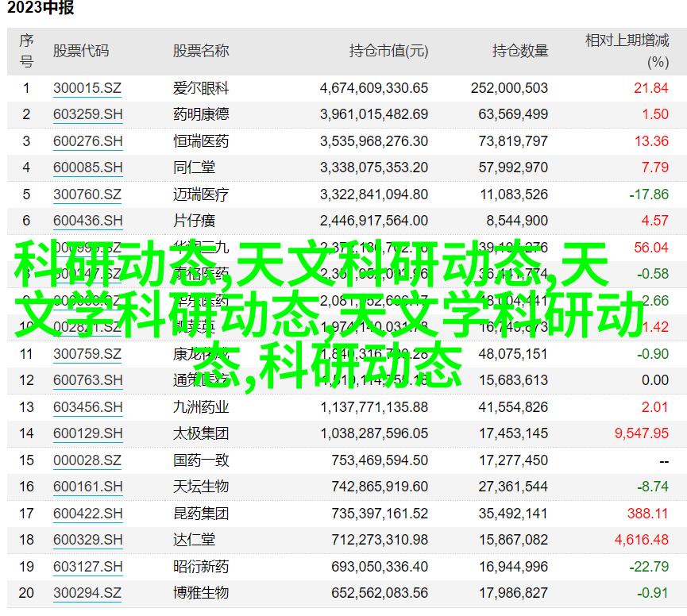
Task: Click the 股票代码 column header
Action: point(81,51)
